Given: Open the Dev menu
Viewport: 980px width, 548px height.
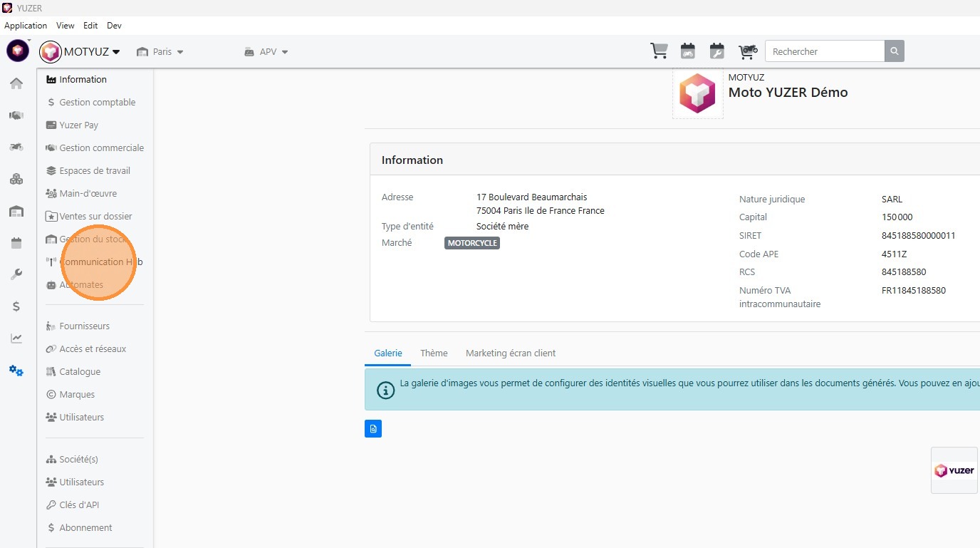Looking at the screenshot, I should pyautogui.click(x=114, y=26).
